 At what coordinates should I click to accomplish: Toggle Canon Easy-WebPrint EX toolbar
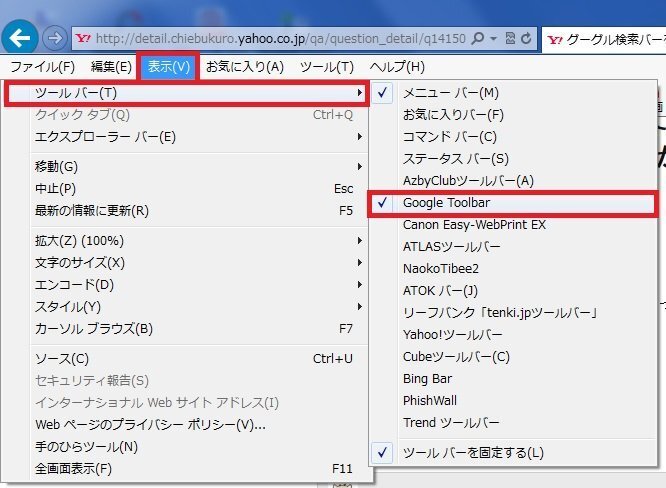(513, 225)
